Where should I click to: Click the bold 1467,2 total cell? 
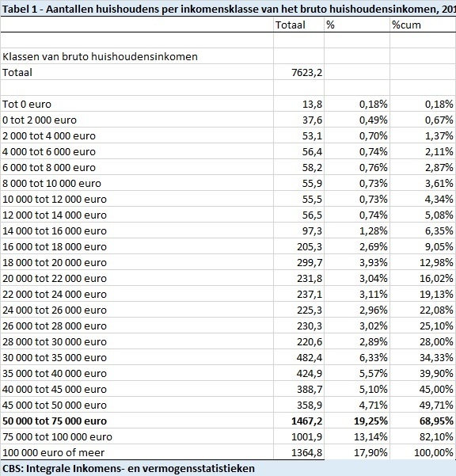click(x=298, y=421)
